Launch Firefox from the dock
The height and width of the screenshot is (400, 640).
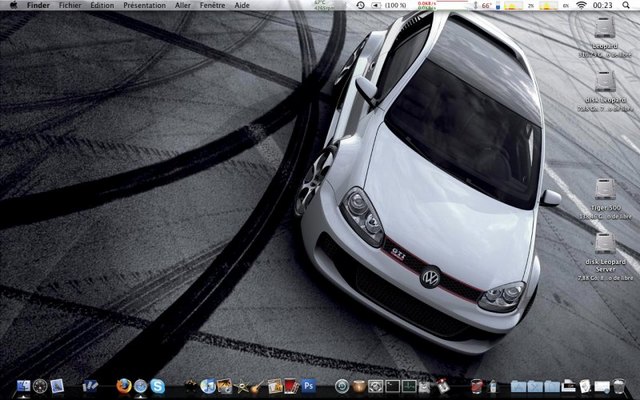[x=124, y=385]
